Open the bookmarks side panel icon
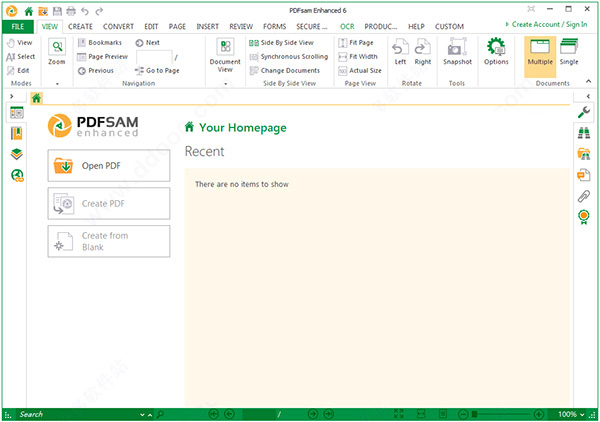This screenshot has width=600, height=422. (x=16, y=133)
